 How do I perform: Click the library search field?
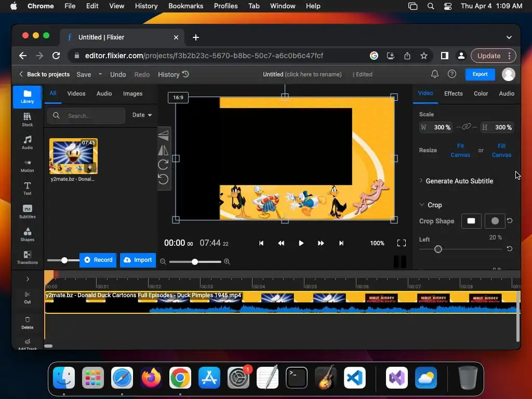[x=86, y=116]
